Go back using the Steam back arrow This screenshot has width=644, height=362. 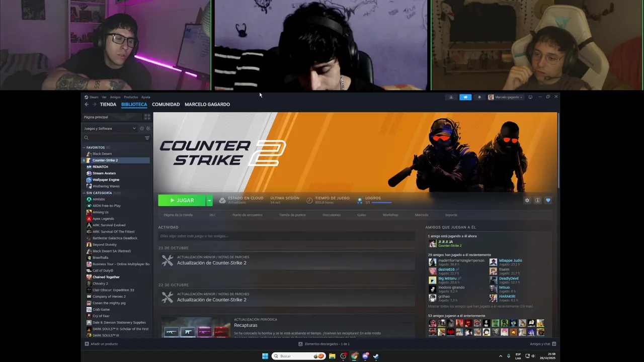87,105
